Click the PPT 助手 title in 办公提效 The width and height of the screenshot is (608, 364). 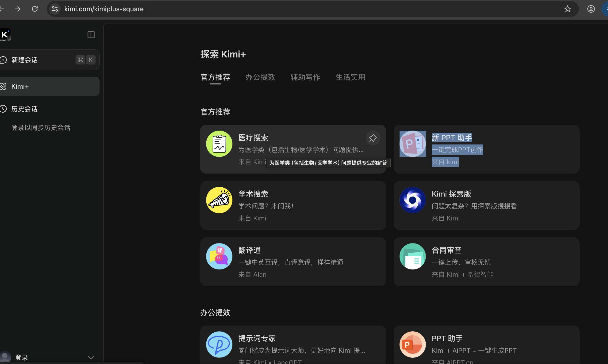pos(447,338)
